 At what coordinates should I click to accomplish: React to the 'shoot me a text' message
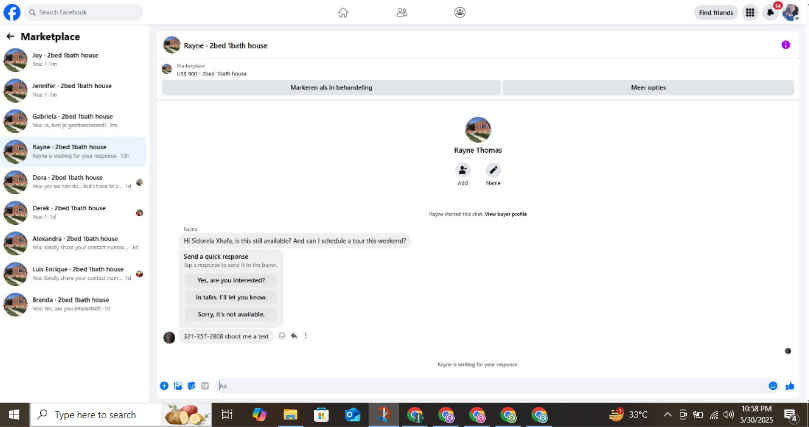[x=282, y=336]
